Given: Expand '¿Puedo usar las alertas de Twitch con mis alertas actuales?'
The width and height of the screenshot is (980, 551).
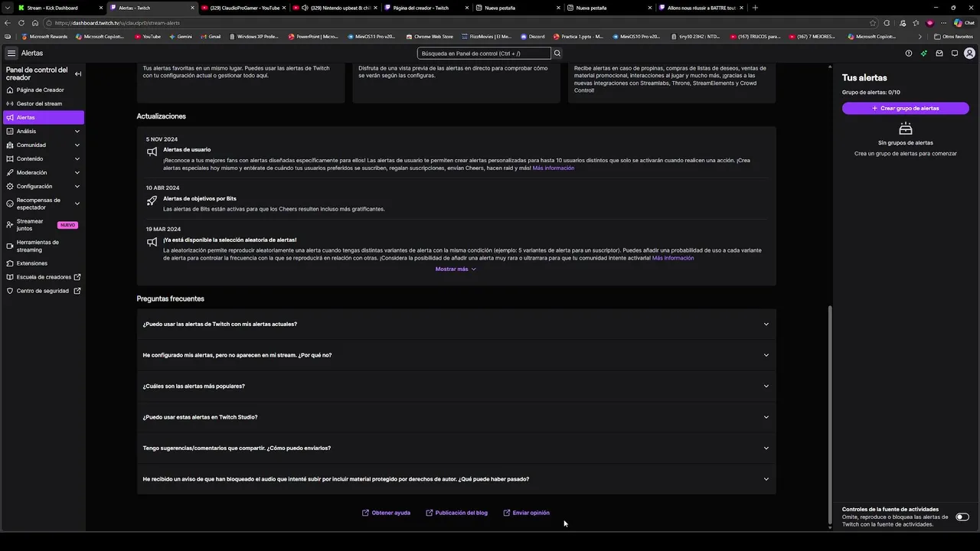Looking at the screenshot, I should tap(456, 324).
